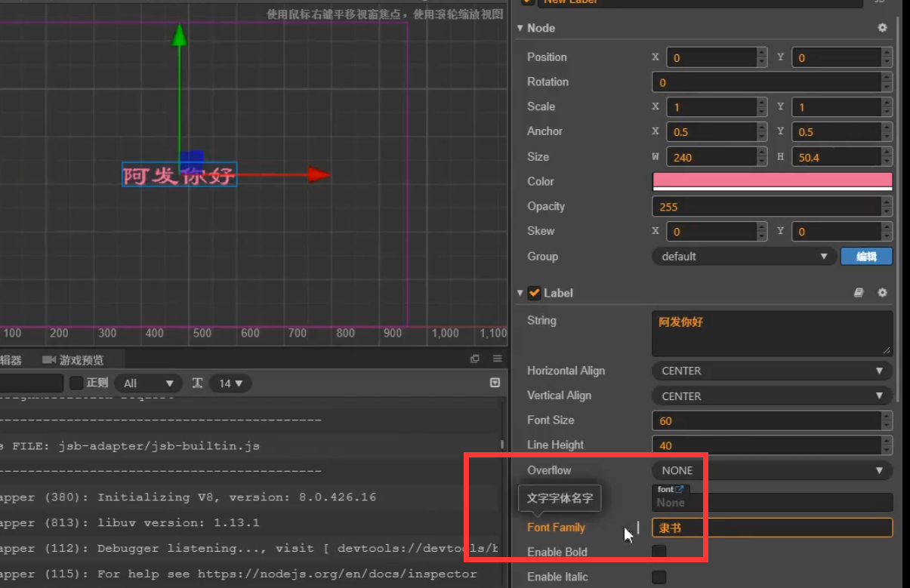Image resolution: width=910 pixels, height=588 pixels.
Task: Increase Size H with its up arrow
Action: pyautogui.click(x=887, y=152)
